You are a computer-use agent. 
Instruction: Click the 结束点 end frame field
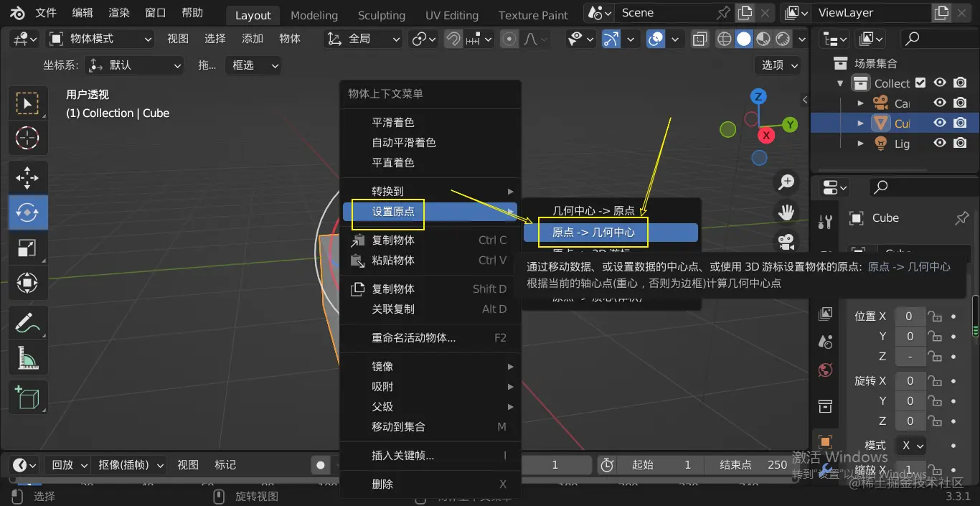pos(750,465)
